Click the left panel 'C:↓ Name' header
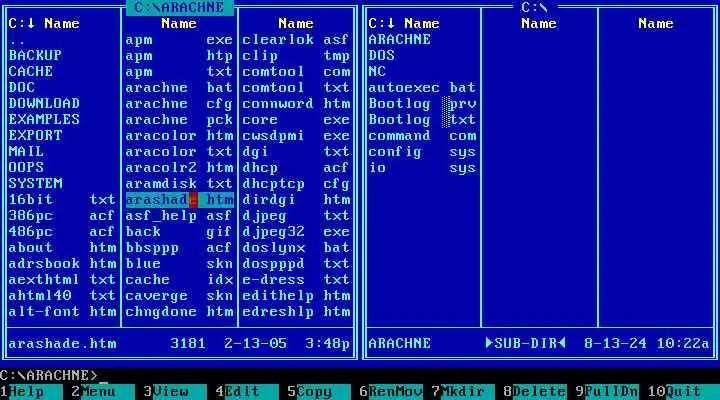This screenshot has height=400, width=720. coord(44,23)
